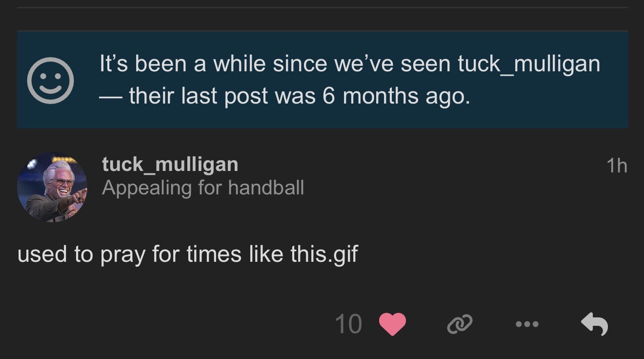Click the word 'this.gif' in the post
Viewport: 644px width, 359px height.
click(324, 254)
